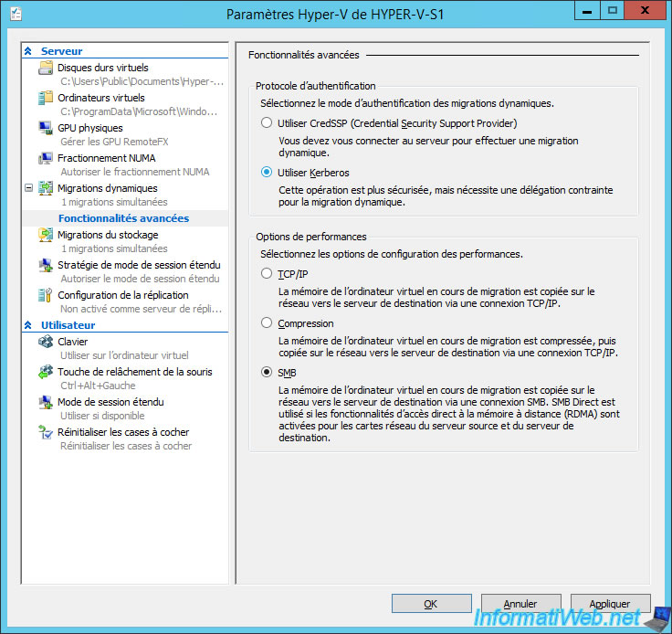Image resolution: width=672 pixels, height=634 pixels.
Task: Click the Touche de relâchement de la souris icon
Action: coord(46,372)
